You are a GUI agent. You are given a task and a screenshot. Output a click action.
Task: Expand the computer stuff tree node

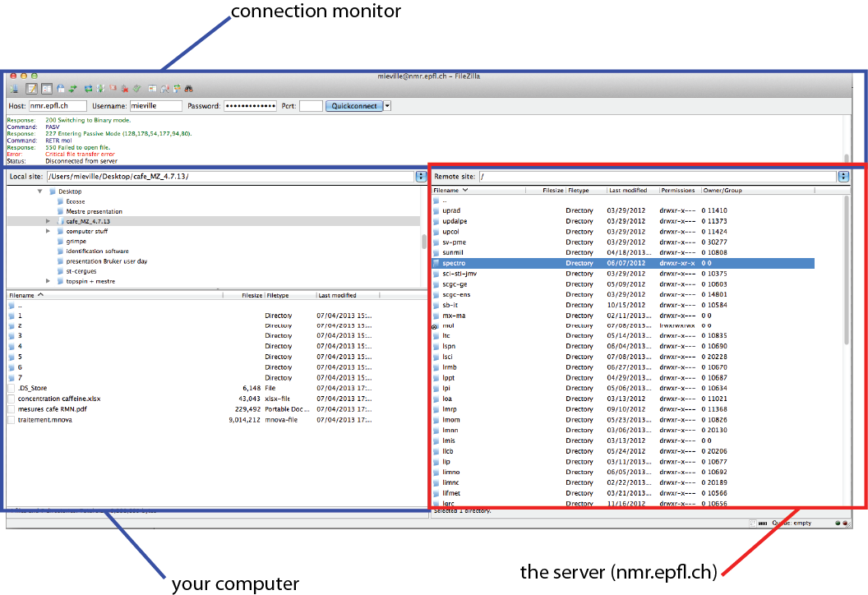point(48,232)
